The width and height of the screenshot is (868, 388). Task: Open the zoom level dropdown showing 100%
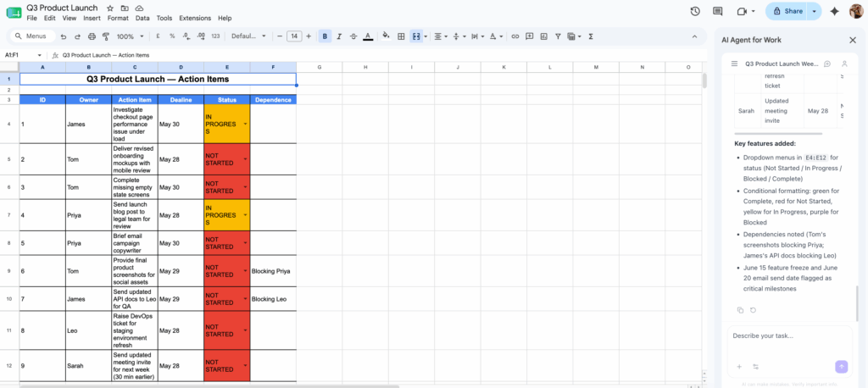click(131, 36)
